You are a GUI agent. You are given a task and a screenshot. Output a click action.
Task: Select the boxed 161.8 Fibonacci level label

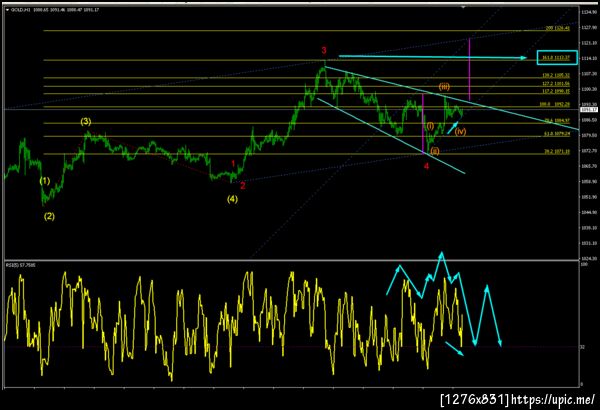(x=557, y=58)
